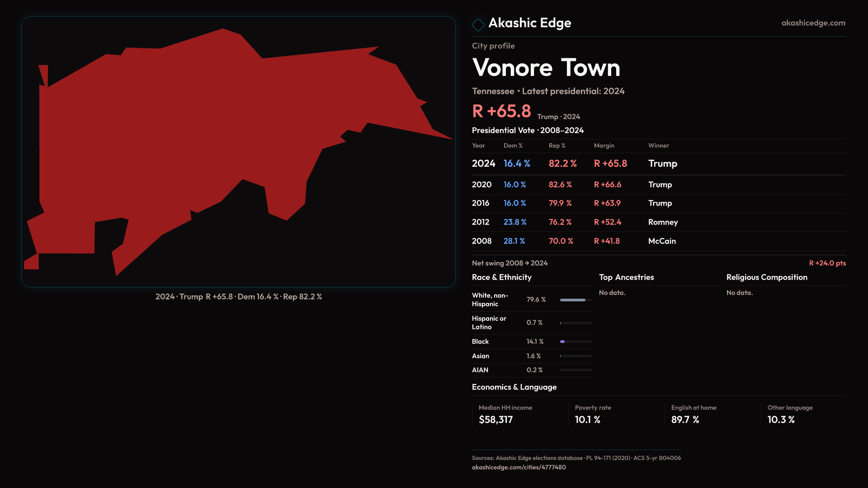Click the Dem % column header
Viewport: 868px width, 488px height.
point(513,145)
